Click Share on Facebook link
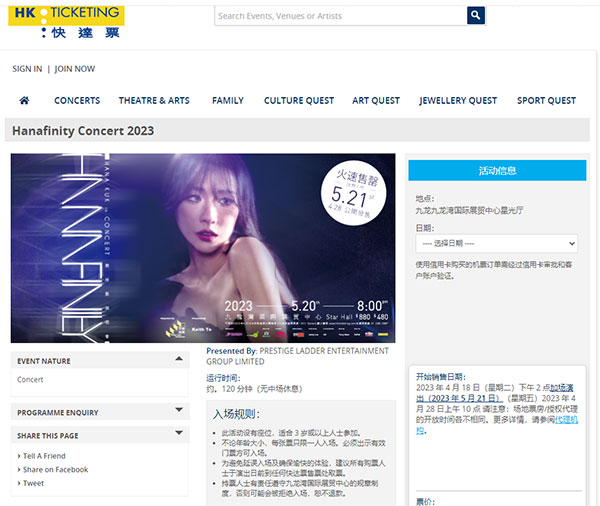Image resolution: width=600 pixels, height=506 pixels. (x=55, y=470)
